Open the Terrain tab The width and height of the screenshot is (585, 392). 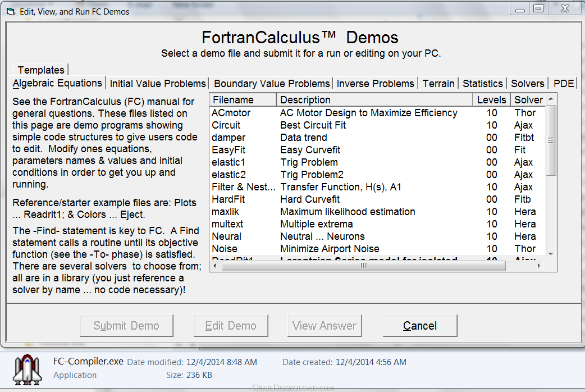pyautogui.click(x=438, y=83)
